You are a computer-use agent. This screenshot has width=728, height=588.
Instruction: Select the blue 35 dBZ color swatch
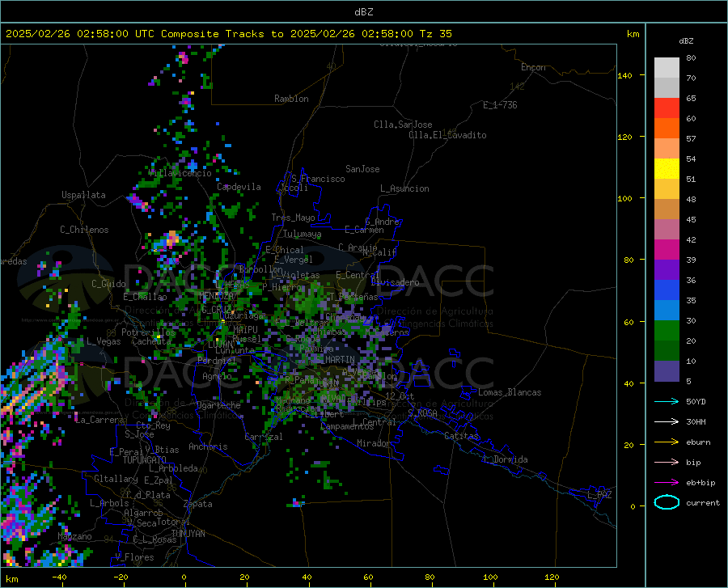[667, 290]
